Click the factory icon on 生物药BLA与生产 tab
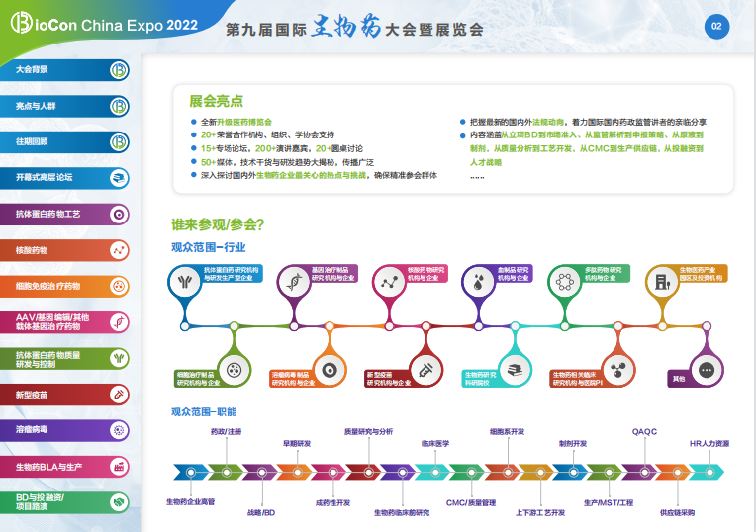 coord(118,466)
